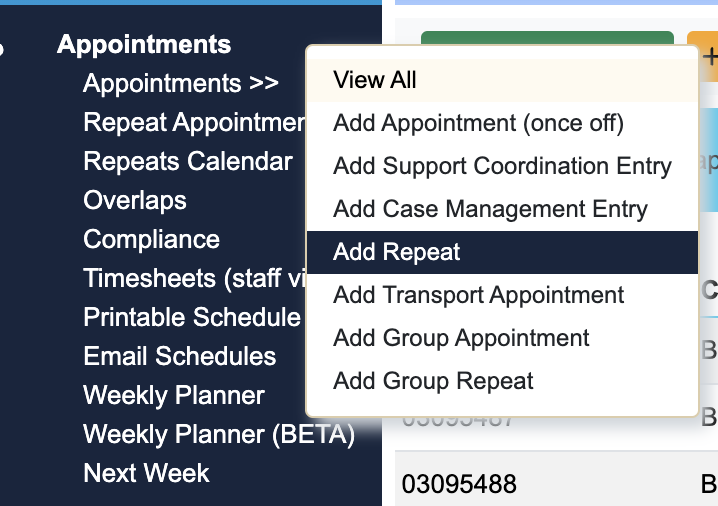Expand the Appointments >> submenu item
Viewport: 718px width, 506px height.
tap(181, 83)
